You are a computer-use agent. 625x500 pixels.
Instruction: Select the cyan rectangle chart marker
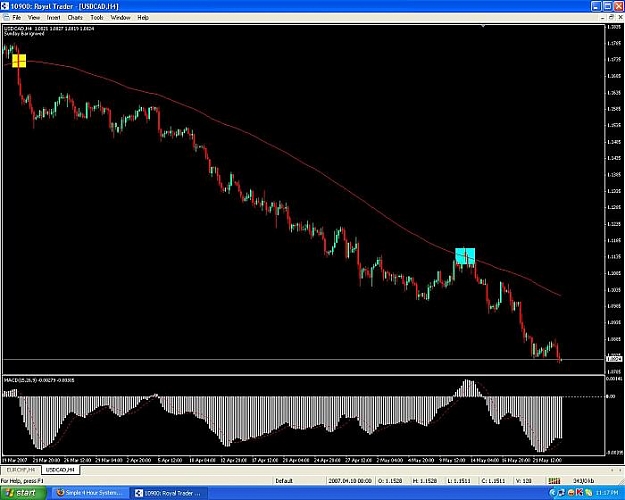(x=465, y=256)
